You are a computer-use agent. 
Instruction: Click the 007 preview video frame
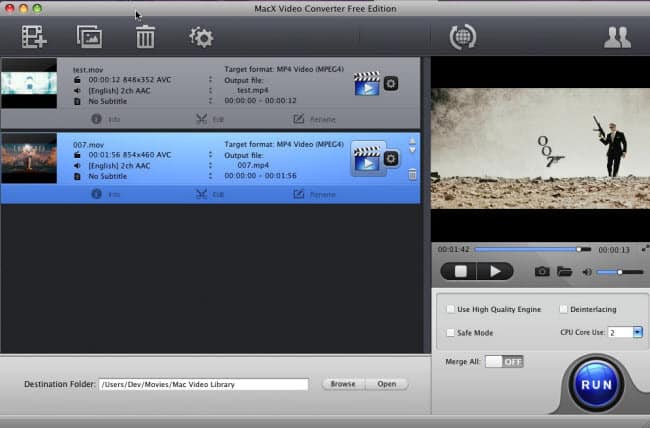click(x=541, y=148)
